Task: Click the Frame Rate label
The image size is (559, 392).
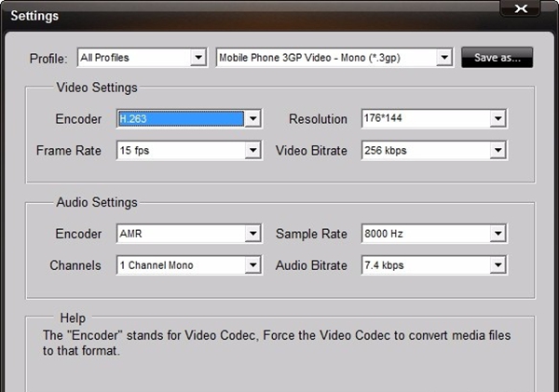Action: tap(69, 151)
